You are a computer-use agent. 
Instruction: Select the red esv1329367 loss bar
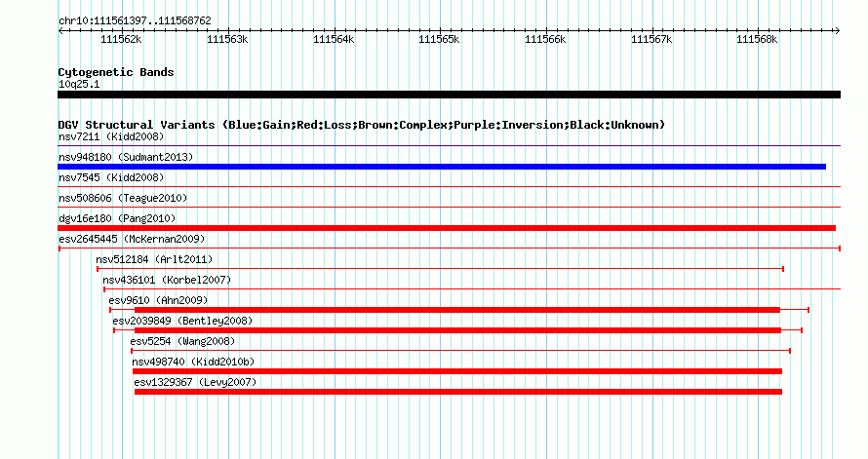click(x=458, y=392)
